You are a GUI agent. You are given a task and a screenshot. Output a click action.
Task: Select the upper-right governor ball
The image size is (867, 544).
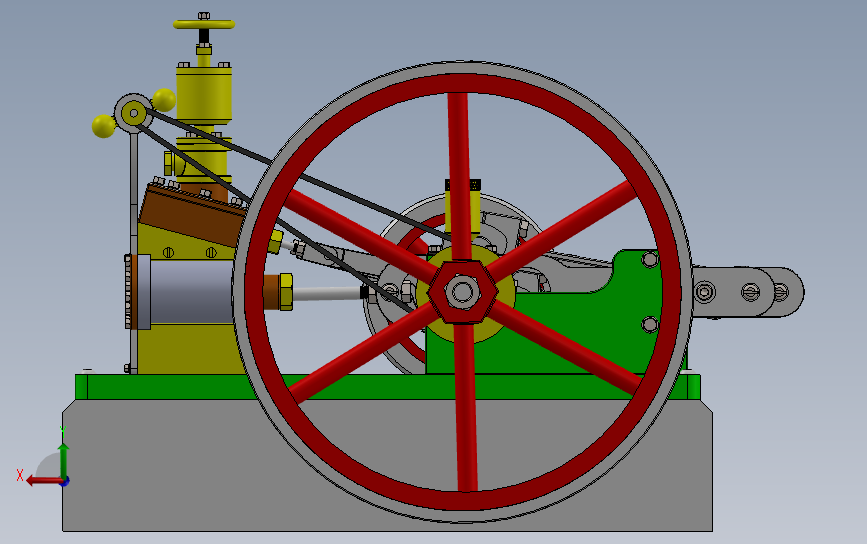click(x=164, y=100)
